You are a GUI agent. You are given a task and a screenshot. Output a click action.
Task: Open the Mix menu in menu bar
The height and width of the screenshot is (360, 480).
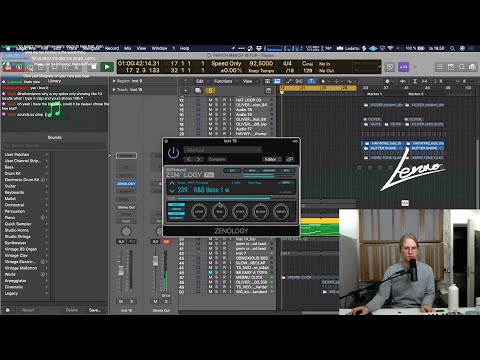[x=128, y=48]
